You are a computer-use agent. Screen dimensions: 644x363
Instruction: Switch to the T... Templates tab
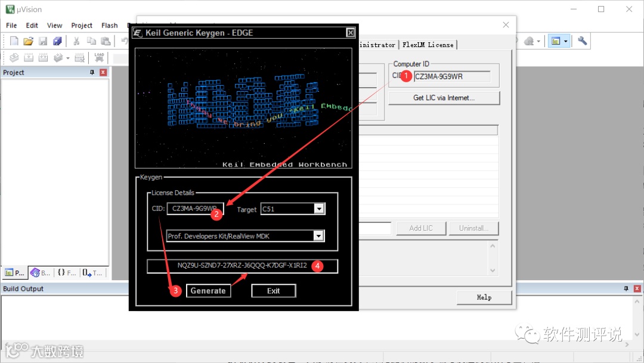(x=92, y=272)
